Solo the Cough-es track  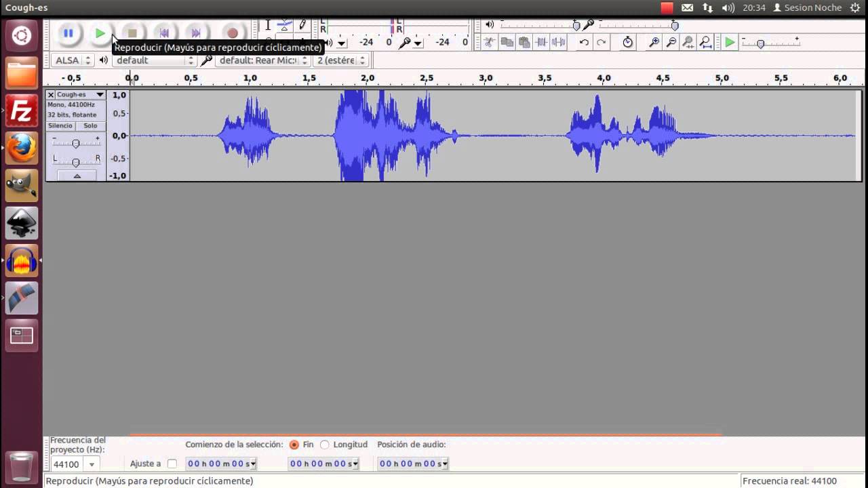point(90,126)
